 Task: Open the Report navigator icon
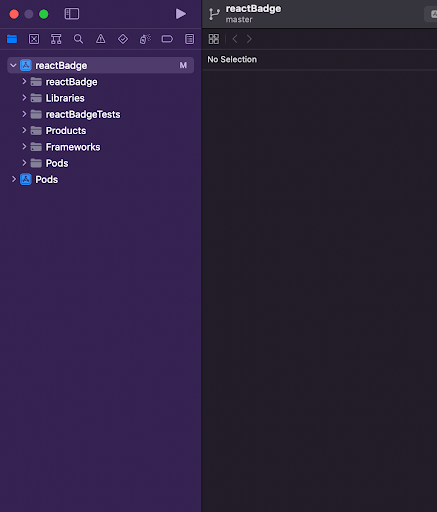190,39
